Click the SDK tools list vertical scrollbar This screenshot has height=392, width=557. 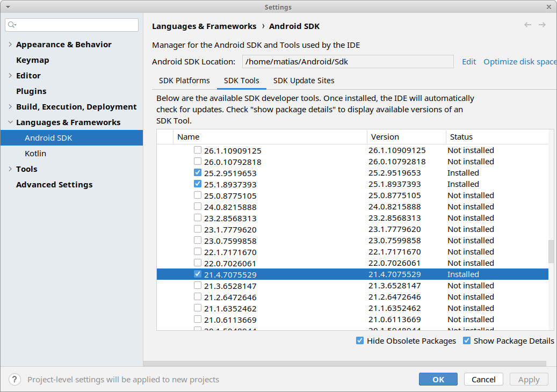(551, 251)
